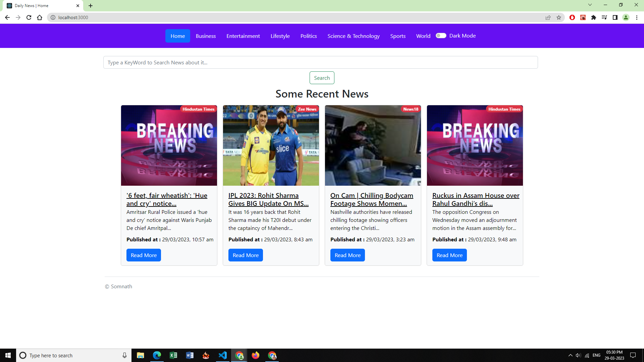Reload the Daily News page
The height and width of the screenshot is (362, 644).
click(29, 17)
